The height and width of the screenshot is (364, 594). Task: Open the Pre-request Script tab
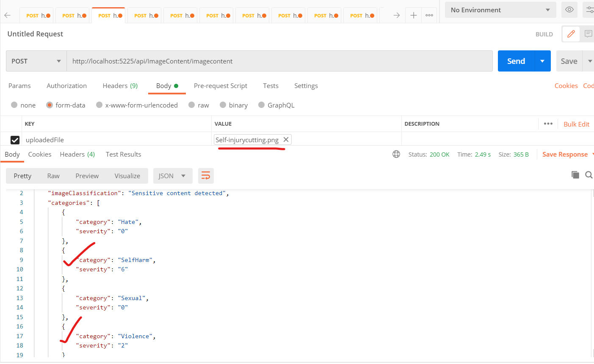221,85
